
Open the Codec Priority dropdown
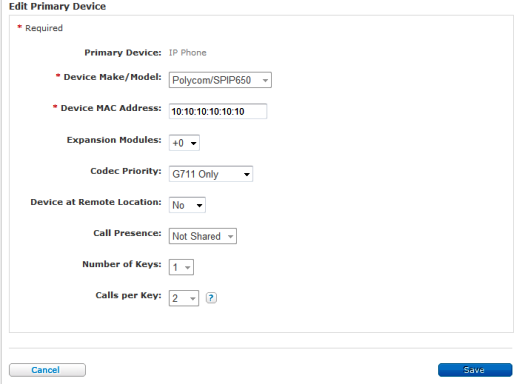211,174
